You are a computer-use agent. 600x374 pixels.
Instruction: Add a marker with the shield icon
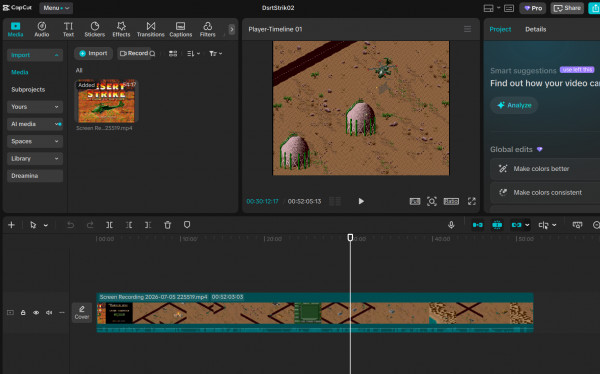187,225
